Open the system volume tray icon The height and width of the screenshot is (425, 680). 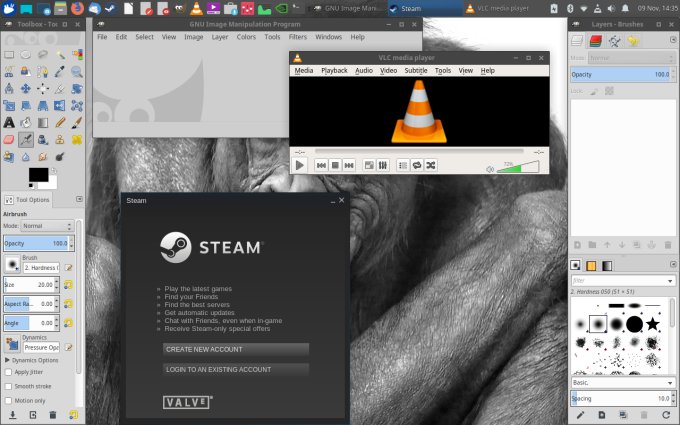coord(611,8)
